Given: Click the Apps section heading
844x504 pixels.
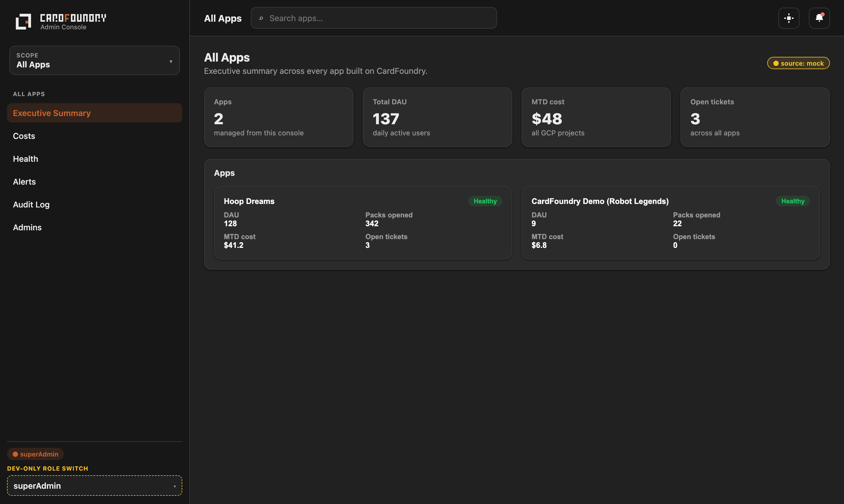Looking at the screenshot, I should [224, 173].
